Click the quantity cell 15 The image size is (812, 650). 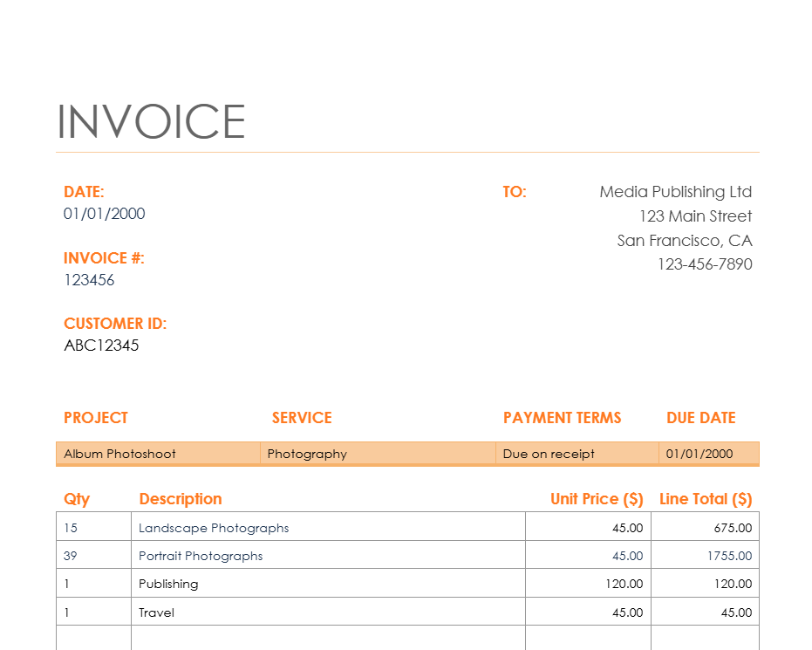tap(93, 527)
